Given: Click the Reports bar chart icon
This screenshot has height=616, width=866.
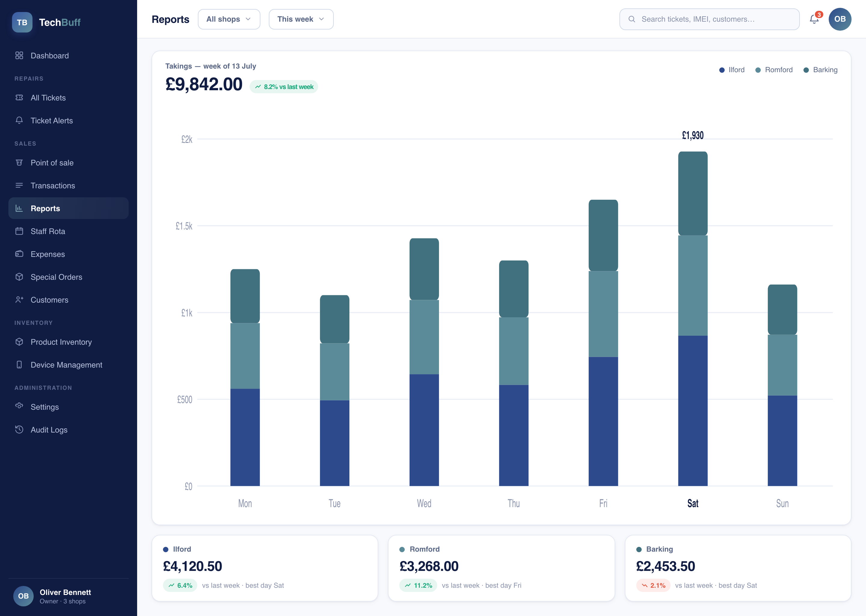Looking at the screenshot, I should [x=19, y=208].
